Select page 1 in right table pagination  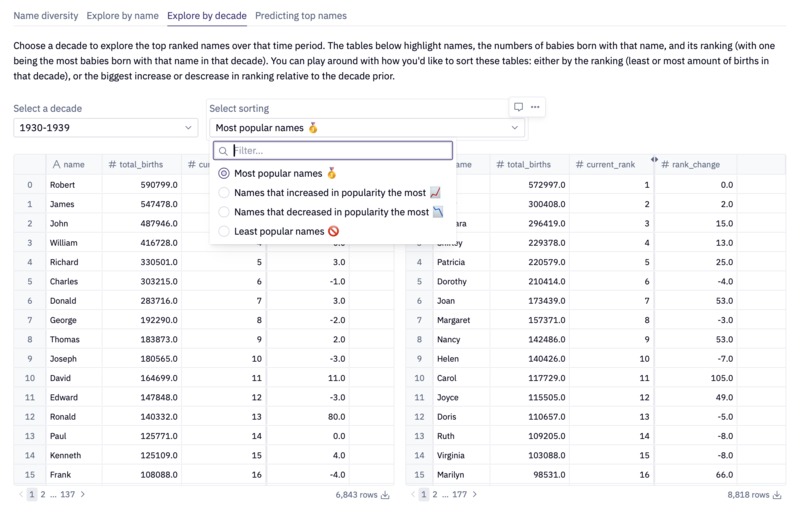click(x=424, y=494)
